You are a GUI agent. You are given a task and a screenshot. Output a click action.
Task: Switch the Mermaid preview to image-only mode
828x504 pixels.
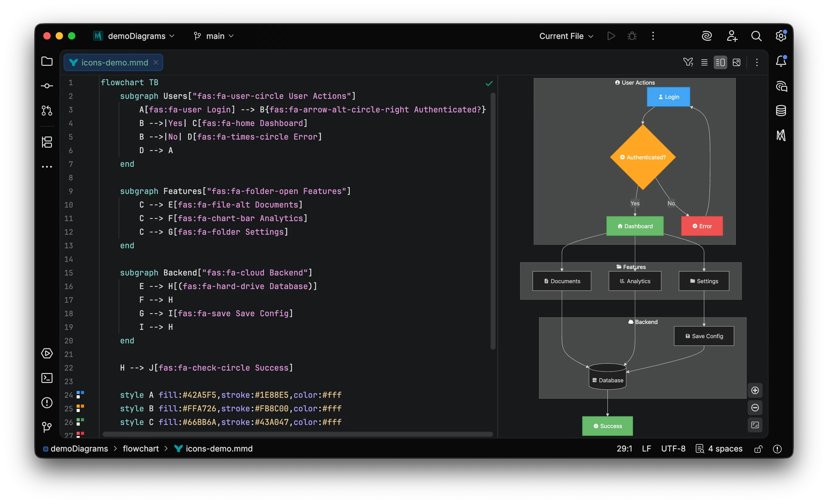[x=737, y=62]
